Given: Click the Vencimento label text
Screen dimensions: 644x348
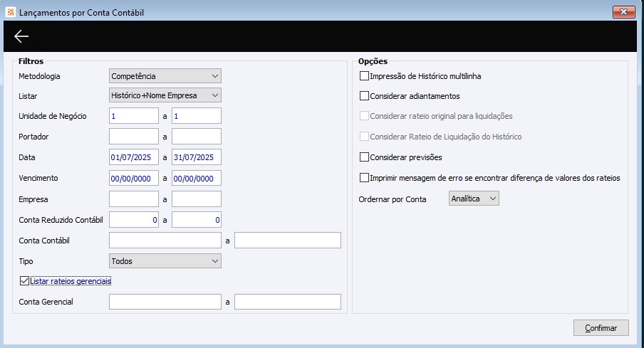Looking at the screenshot, I should point(38,178).
